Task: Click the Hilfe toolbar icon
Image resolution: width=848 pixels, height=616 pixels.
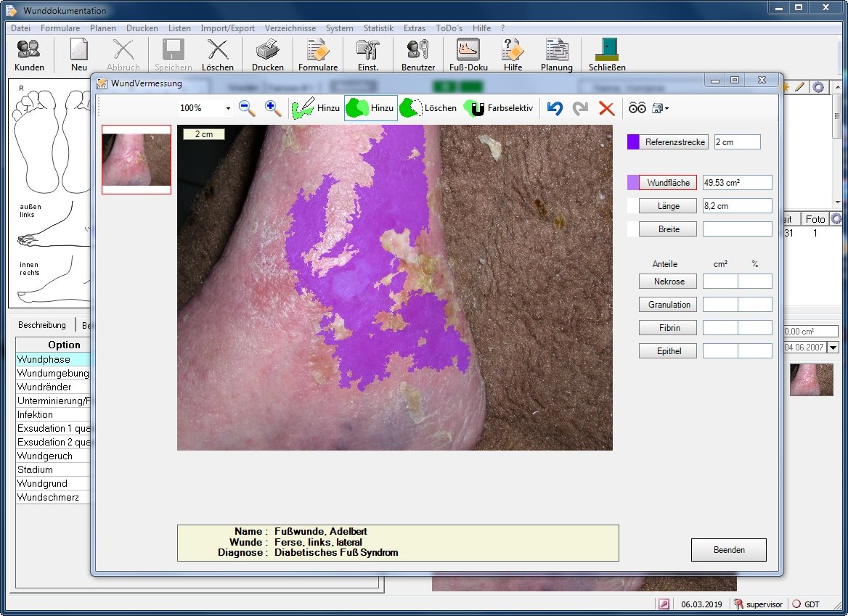Action: pyautogui.click(x=513, y=54)
